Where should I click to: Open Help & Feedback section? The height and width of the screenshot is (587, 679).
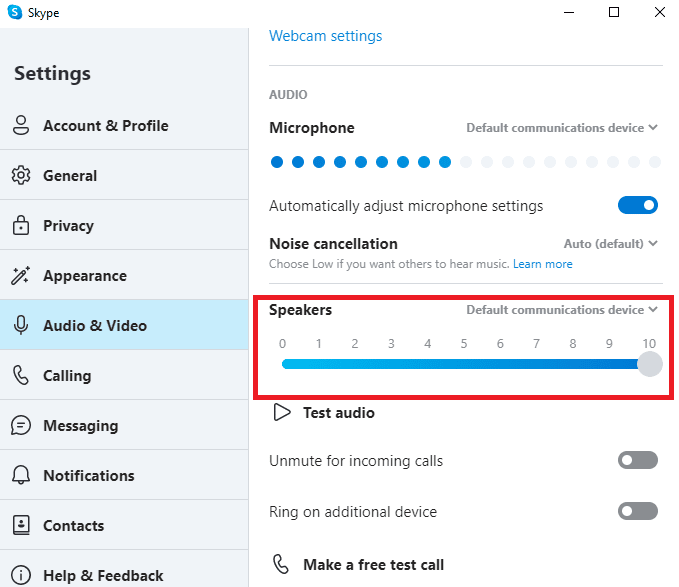click(124, 571)
